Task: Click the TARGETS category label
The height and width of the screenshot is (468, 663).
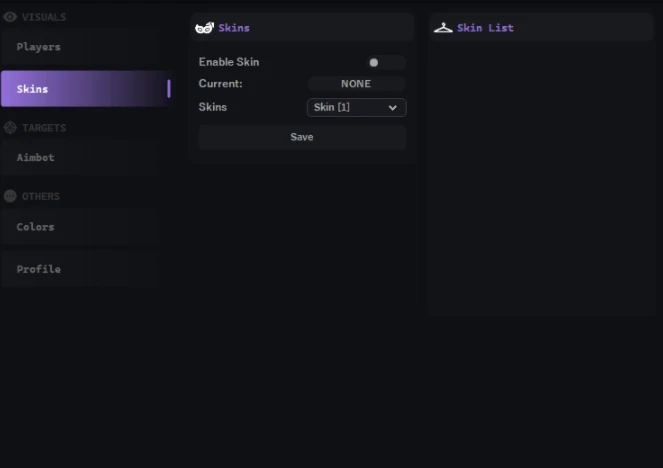Action: (44, 128)
